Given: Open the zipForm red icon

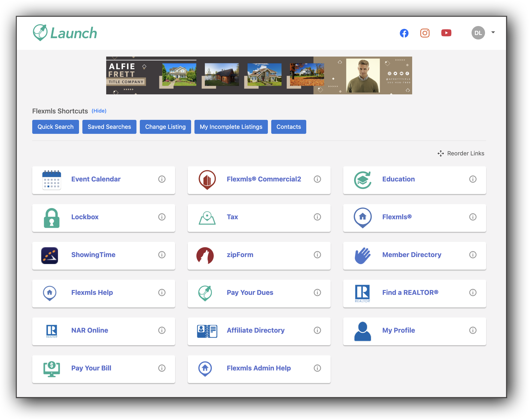Looking at the screenshot, I should (x=205, y=255).
